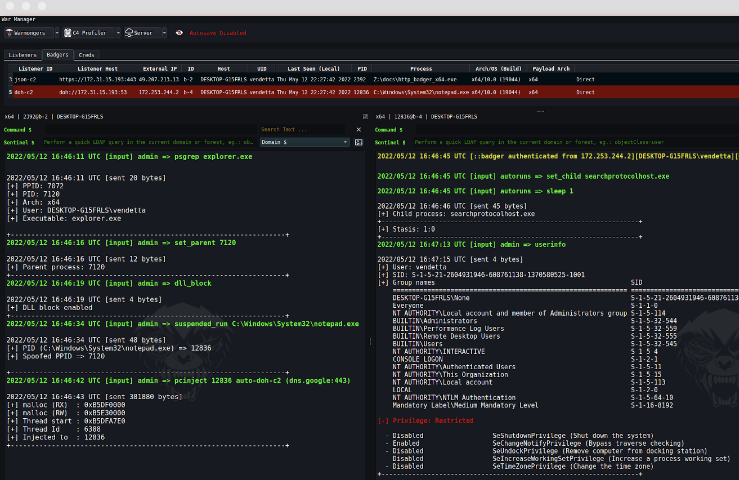
Task: Switch to the Badgers tab
Action: tap(57, 55)
